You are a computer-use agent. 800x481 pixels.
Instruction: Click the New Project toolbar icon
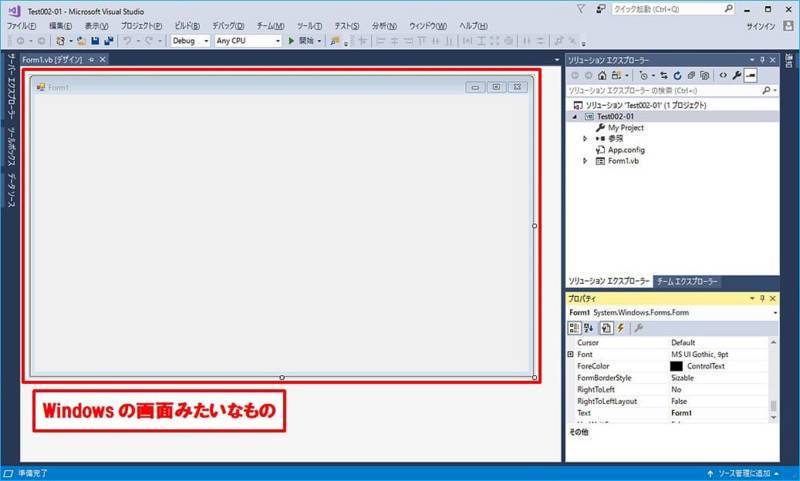coord(61,41)
